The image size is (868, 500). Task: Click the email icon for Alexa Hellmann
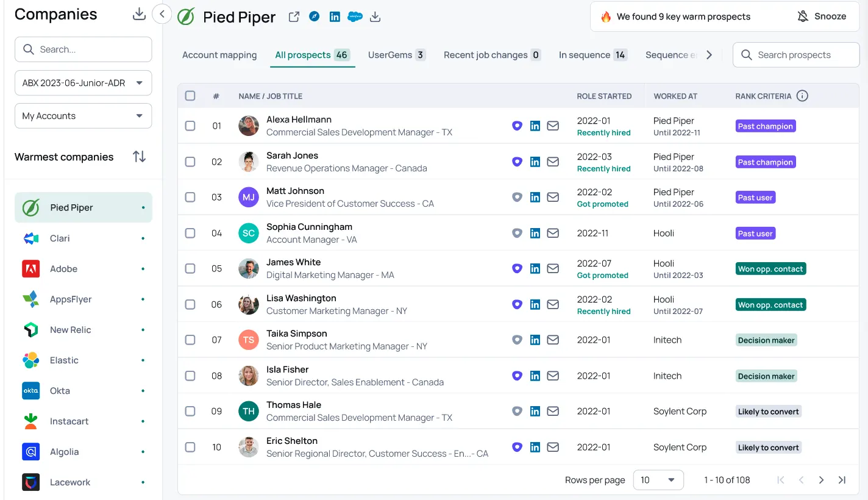pyautogui.click(x=553, y=126)
